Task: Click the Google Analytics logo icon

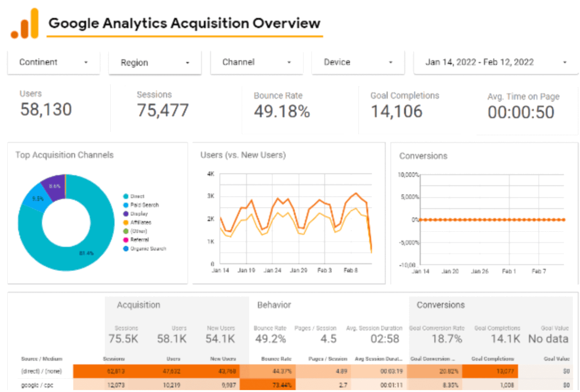Action: [25, 23]
